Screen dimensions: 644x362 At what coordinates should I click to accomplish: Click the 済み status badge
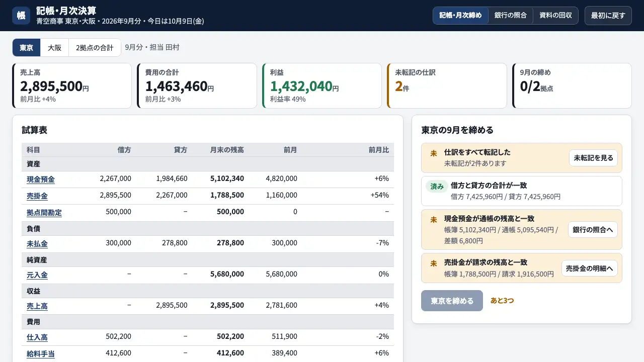(x=437, y=186)
